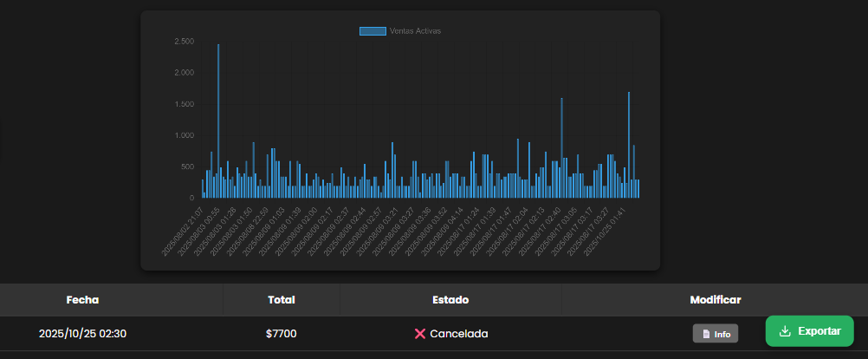Click the Cancelada status text

[458, 334]
